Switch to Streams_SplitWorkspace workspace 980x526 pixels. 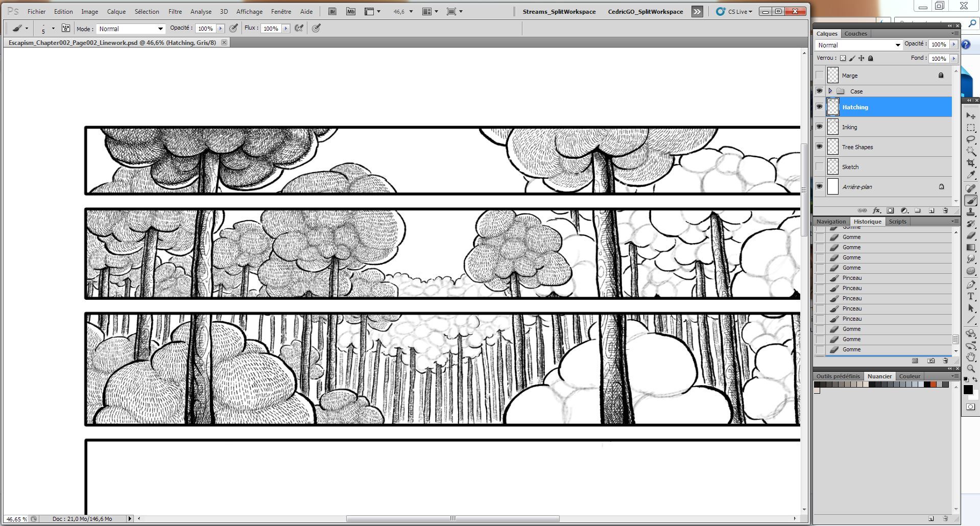click(559, 11)
